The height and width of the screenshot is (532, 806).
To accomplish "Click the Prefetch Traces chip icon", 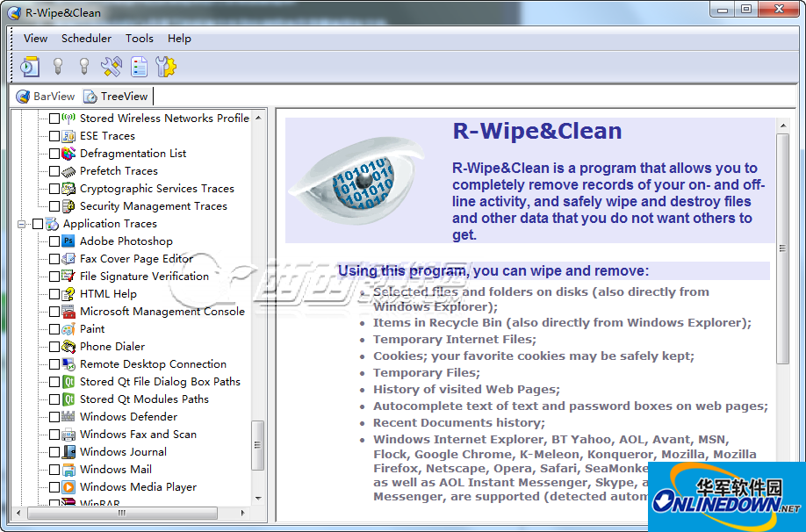I will click(68, 171).
